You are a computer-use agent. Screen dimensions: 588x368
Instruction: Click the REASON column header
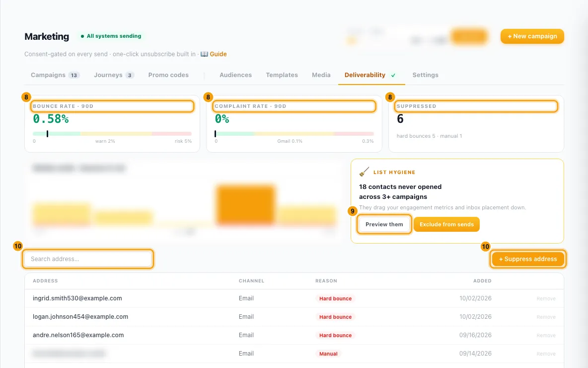(x=326, y=281)
